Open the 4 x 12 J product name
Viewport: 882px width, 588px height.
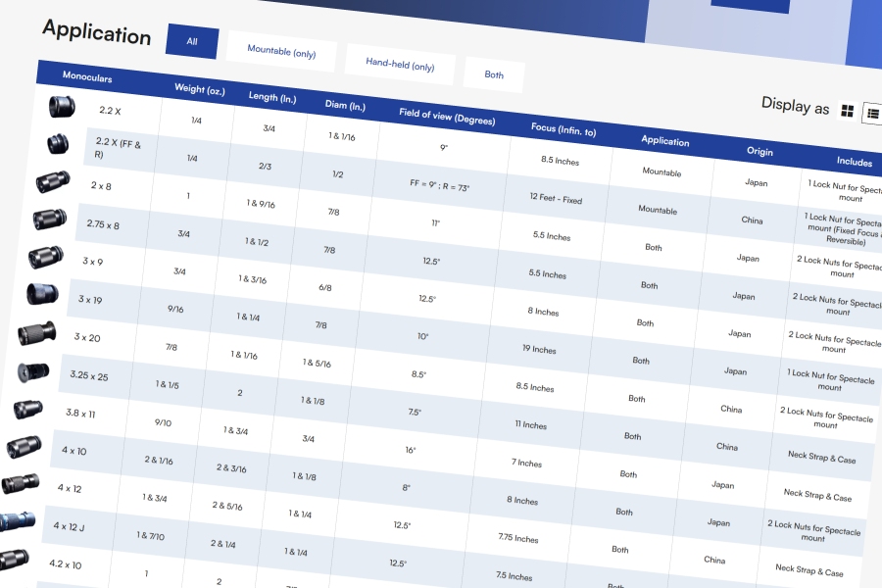click(x=69, y=526)
